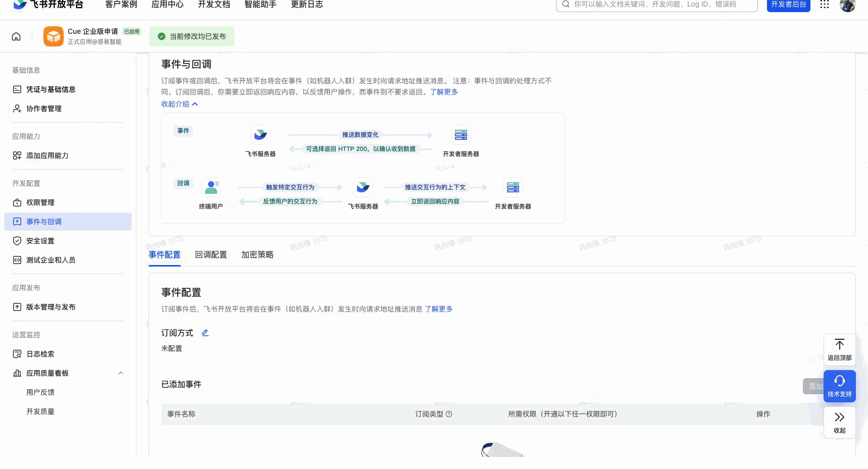Click the 开发者后台 button

tap(788, 5)
